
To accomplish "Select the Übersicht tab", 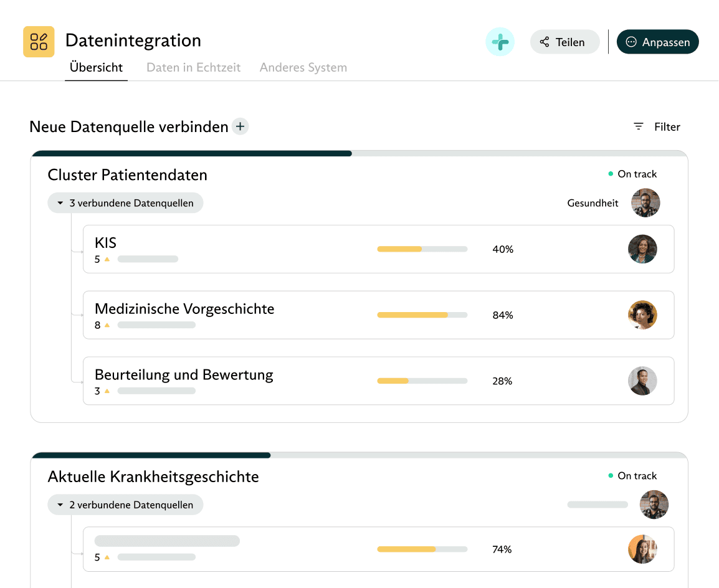I will click(x=96, y=67).
